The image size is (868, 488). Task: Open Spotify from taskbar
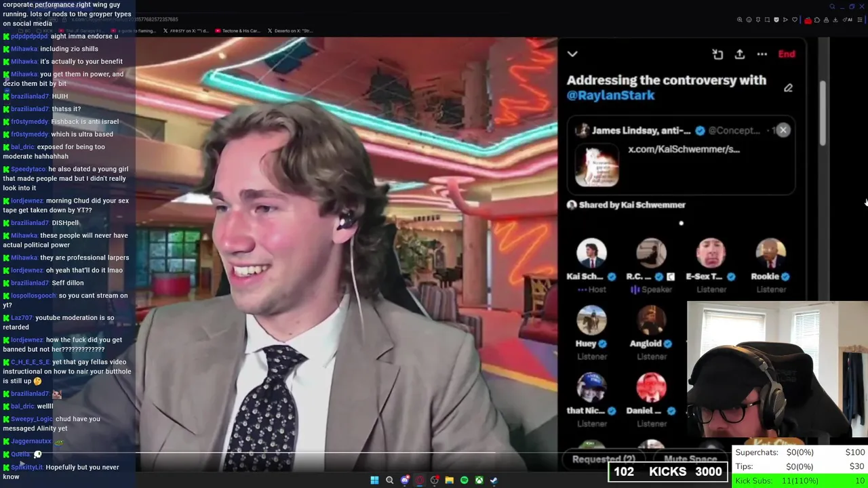464,480
